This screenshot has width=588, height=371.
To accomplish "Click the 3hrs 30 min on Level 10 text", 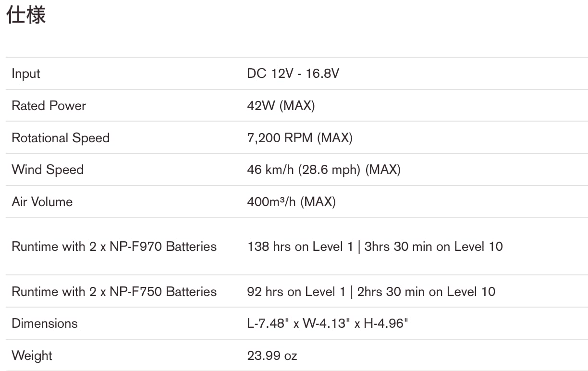I will tap(434, 247).
